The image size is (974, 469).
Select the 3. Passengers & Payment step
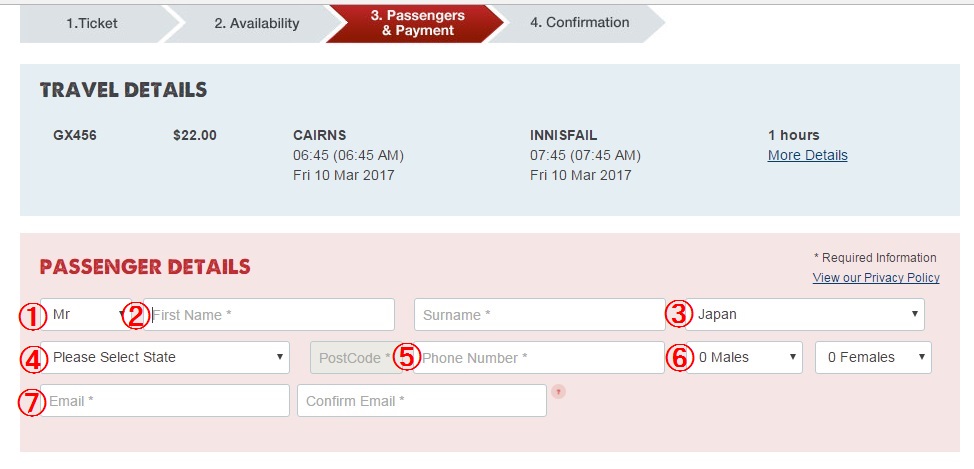pyautogui.click(x=416, y=23)
